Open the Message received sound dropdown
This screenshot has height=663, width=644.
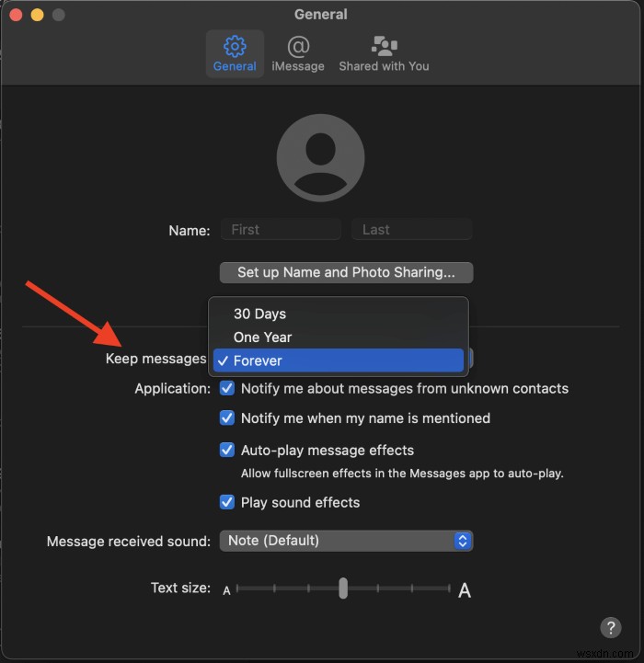(346, 541)
